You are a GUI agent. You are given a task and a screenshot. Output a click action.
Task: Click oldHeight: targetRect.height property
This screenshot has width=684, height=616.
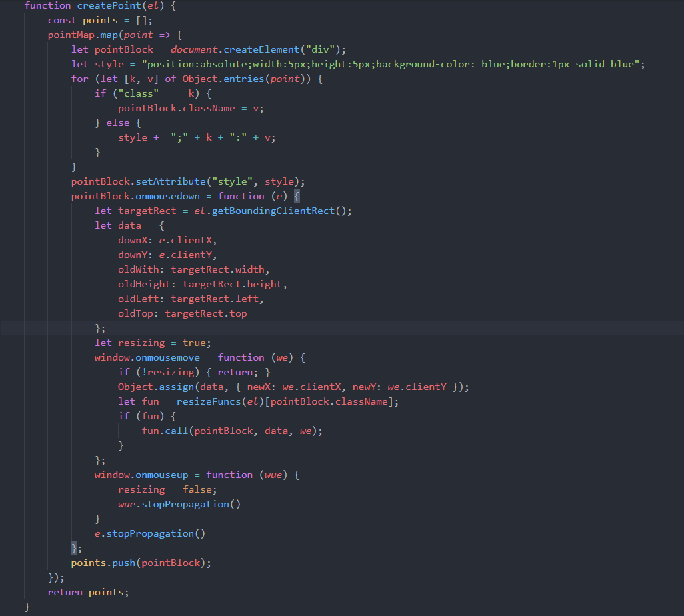click(203, 285)
